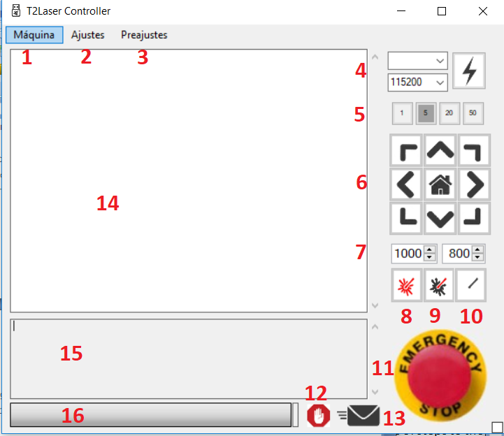Turn the laser on with the red laser icon
The height and width of the screenshot is (436, 504).
pyautogui.click(x=406, y=285)
